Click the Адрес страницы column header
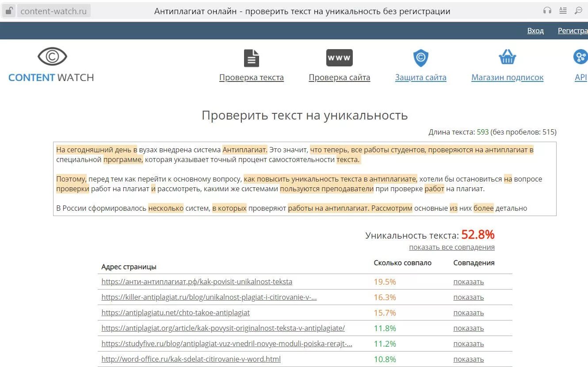This screenshot has width=588, height=367. point(129,267)
